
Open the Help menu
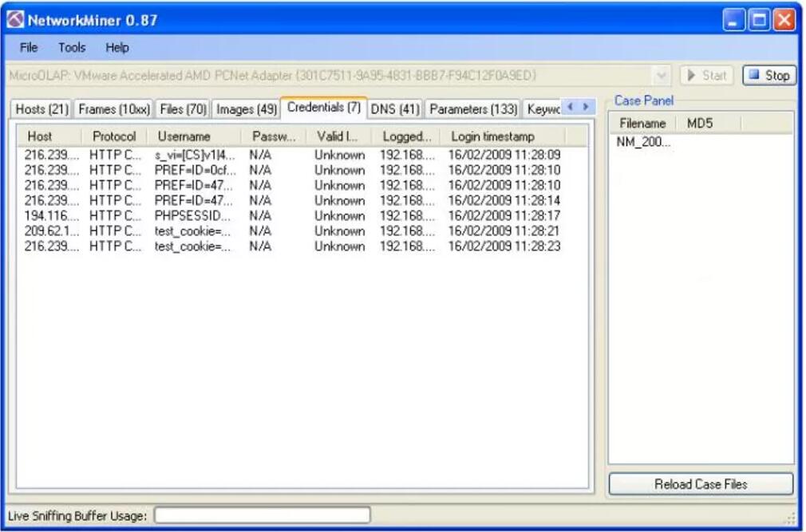(117, 48)
